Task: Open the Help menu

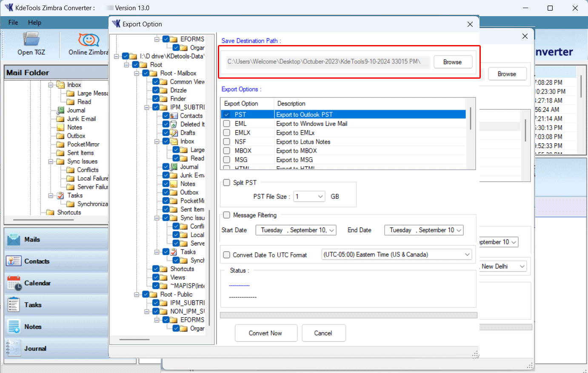Action: tap(34, 23)
